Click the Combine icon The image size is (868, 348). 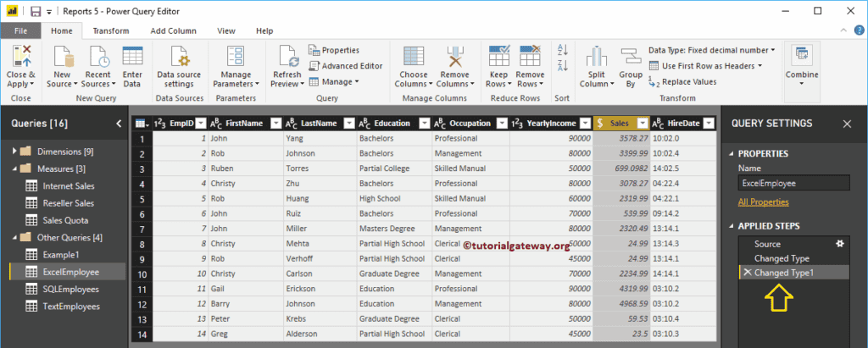802,57
